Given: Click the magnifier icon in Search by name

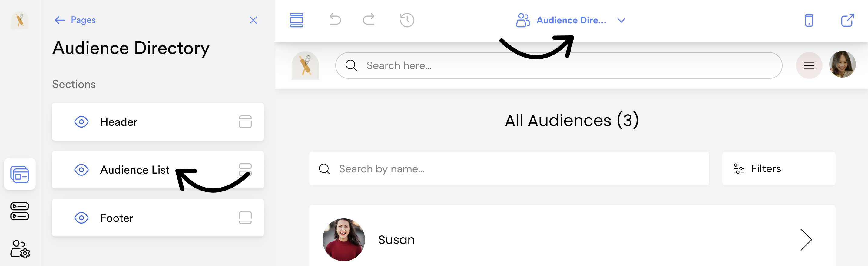Looking at the screenshot, I should point(324,168).
